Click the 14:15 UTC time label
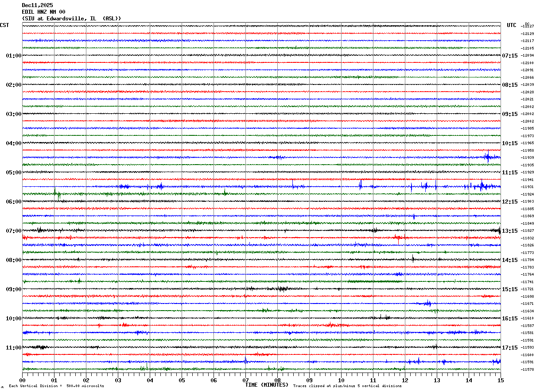Screen dimensions: 536x392 [x=509, y=260]
